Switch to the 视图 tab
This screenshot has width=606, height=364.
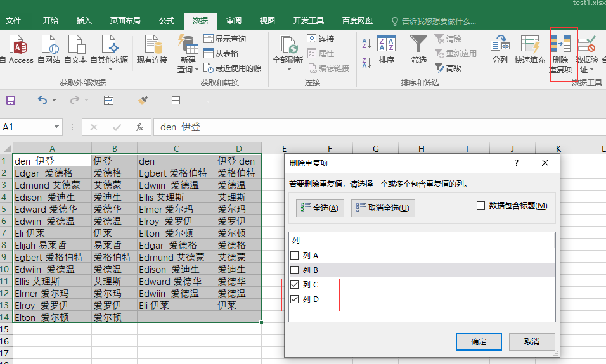[267, 21]
